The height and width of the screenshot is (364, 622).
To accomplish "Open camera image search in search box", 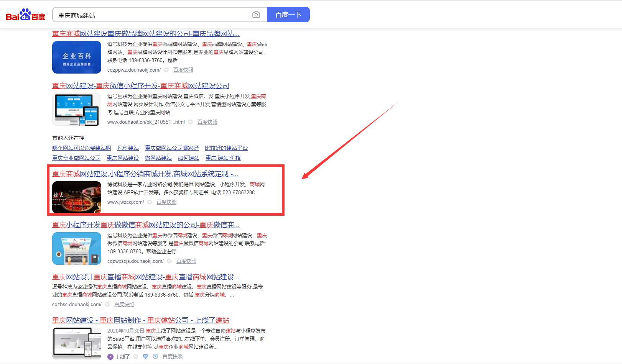I will tap(256, 15).
